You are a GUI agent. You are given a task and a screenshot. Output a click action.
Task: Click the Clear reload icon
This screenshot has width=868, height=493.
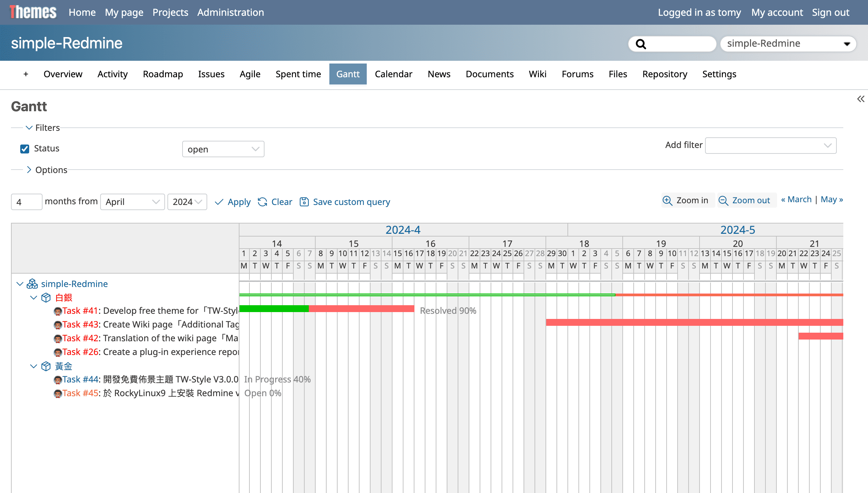click(x=262, y=202)
